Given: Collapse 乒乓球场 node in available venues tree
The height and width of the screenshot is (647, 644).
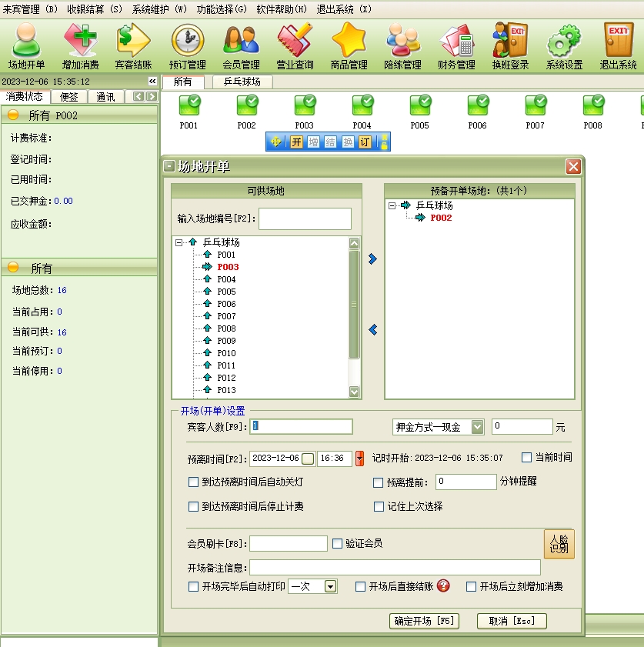Looking at the screenshot, I should 179,242.
